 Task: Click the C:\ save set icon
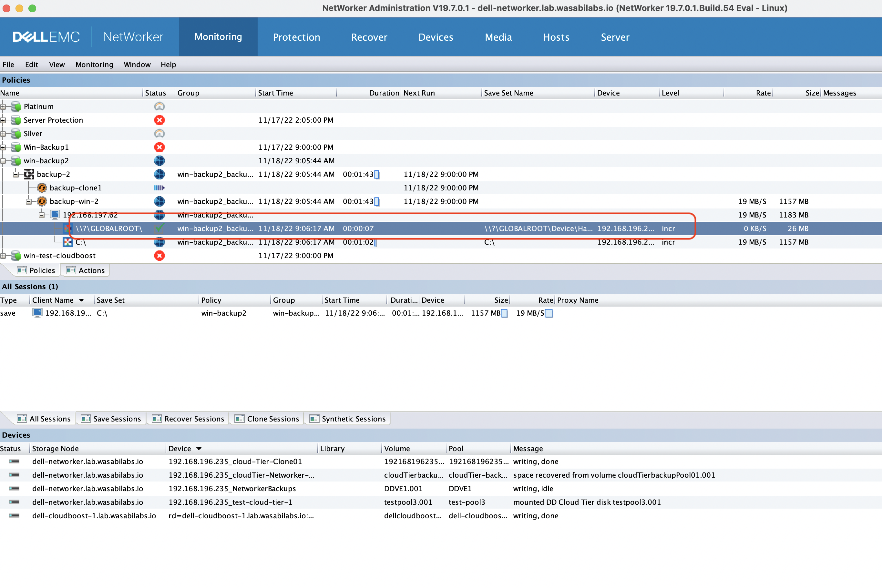(x=67, y=242)
